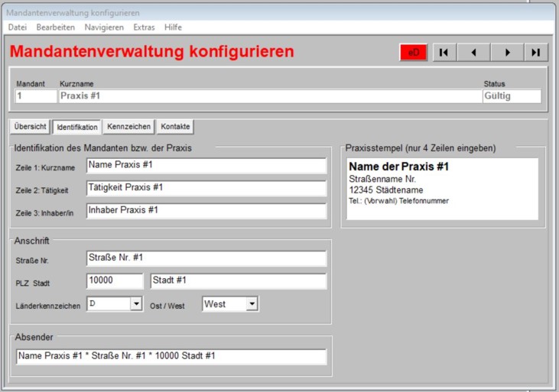Click the PLZ field showing 10000
559x392 pixels.
tap(115, 281)
